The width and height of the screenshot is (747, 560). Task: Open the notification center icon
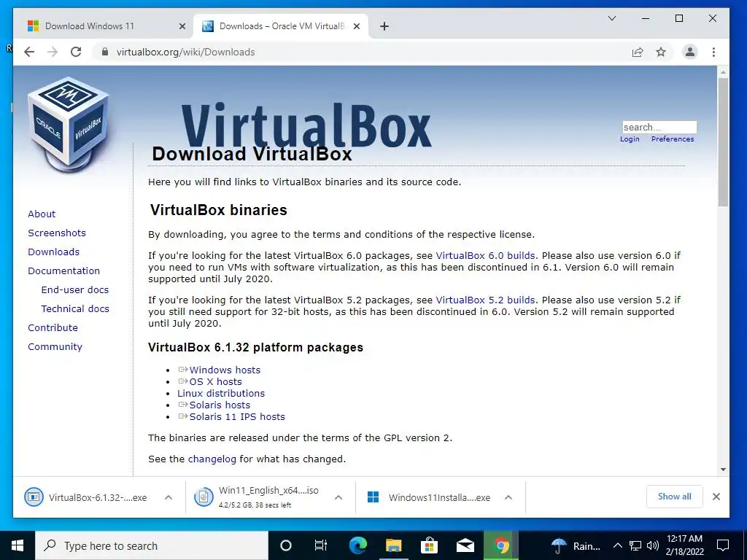pyautogui.click(x=723, y=545)
